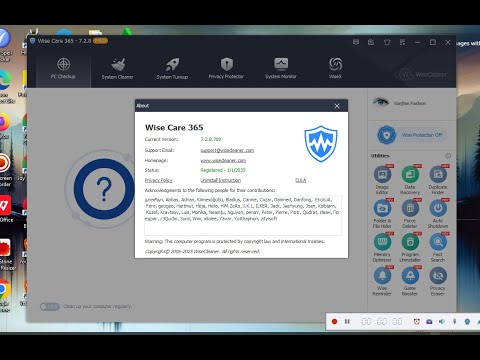Open the Firefox desktop shortcut
The image size is (480, 360).
pyautogui.click(x=5, y=126)
